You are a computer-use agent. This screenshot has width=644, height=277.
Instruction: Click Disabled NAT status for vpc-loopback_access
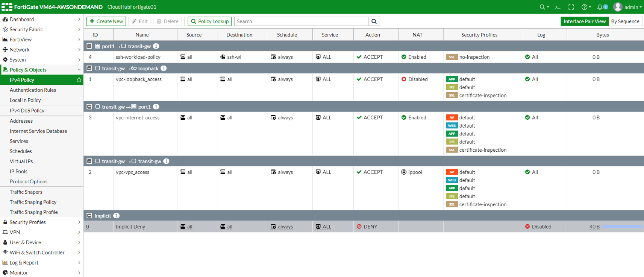[x=414, y=79]
